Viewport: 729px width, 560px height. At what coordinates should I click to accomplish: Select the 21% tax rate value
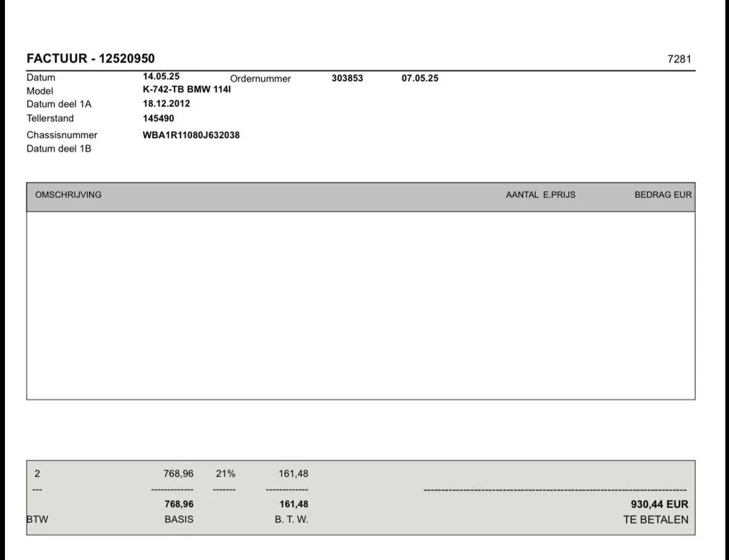(226, 474)
